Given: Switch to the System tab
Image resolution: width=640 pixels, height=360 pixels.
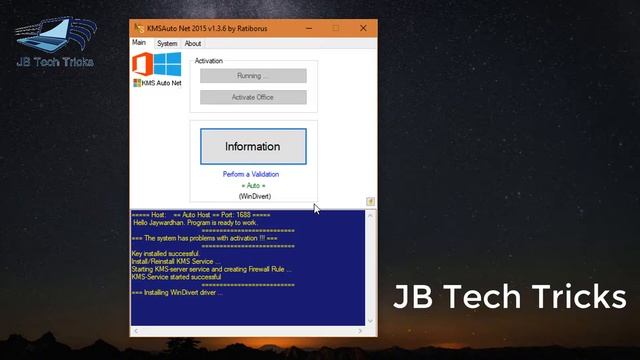Looking at the screenshot, I should click(167, 44).
